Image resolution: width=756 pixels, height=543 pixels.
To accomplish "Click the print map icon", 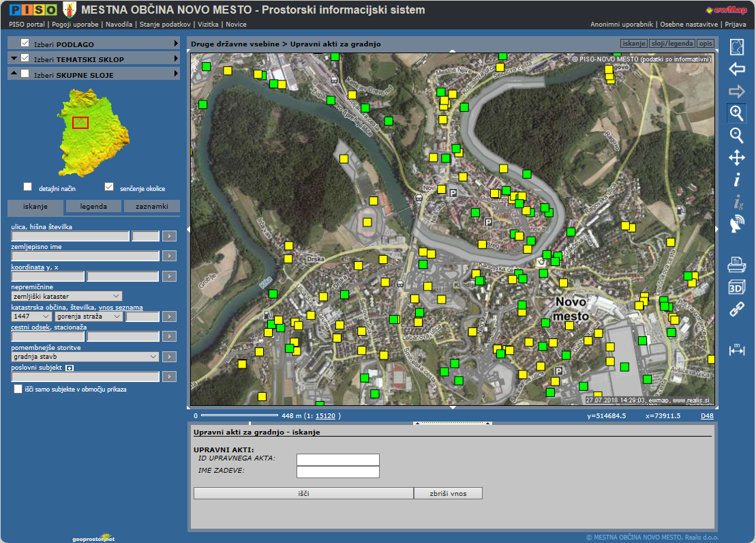I will click(736, 263).
